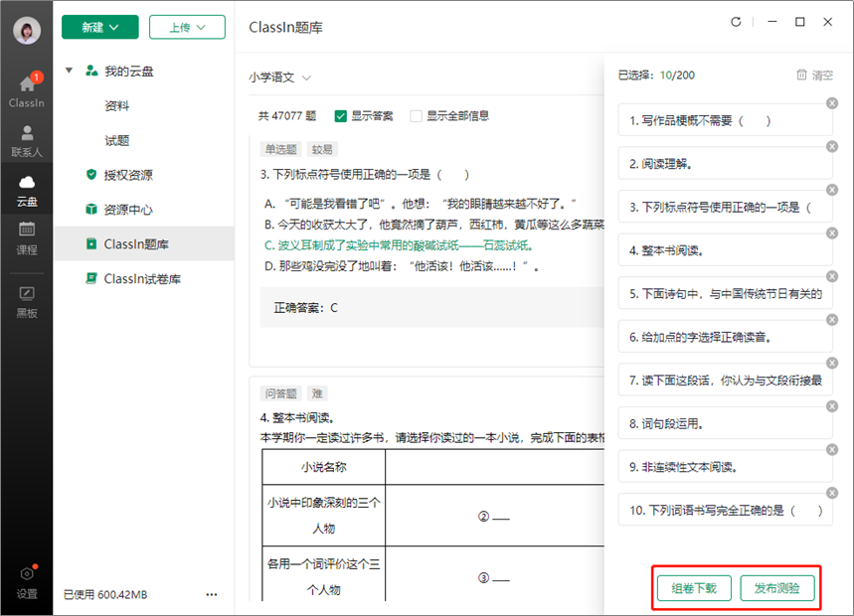Open the user avatar profile

tap(27, 30)
